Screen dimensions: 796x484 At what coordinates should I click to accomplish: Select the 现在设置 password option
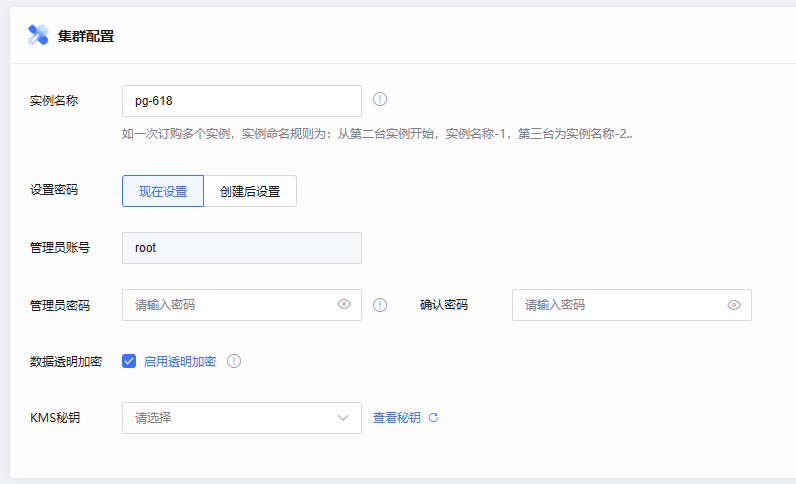click(163, 192)
